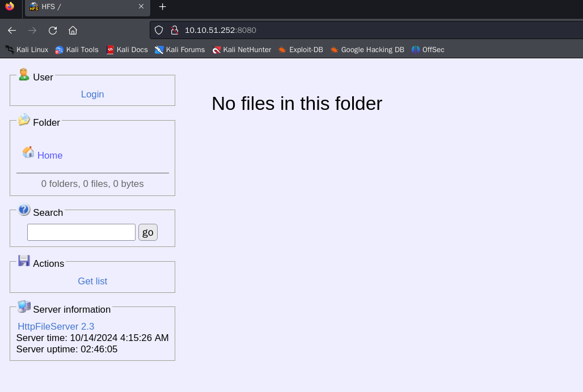583x392 pixels.
Task: Click the Actions panel floppy disk icon
Action: [x=24, y=261]
